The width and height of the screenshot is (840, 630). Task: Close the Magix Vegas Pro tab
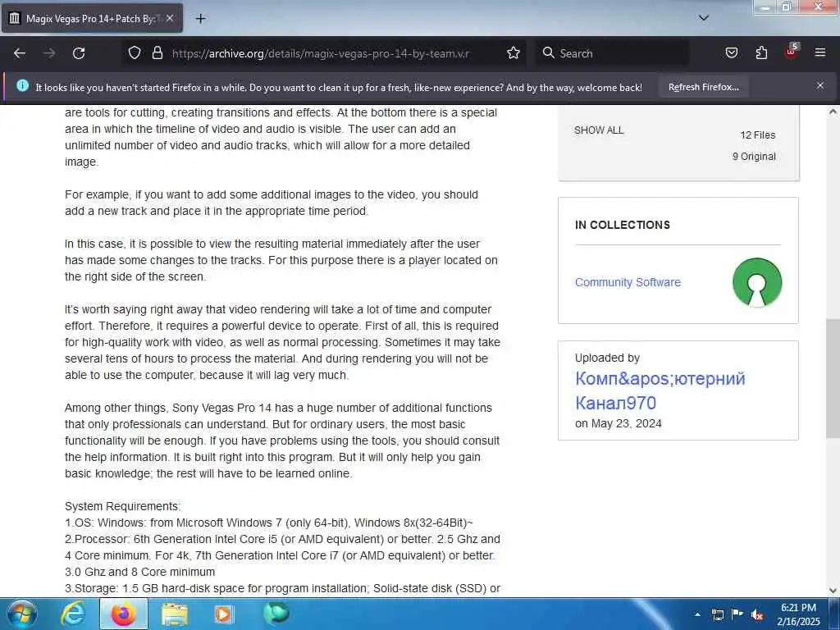170,18
